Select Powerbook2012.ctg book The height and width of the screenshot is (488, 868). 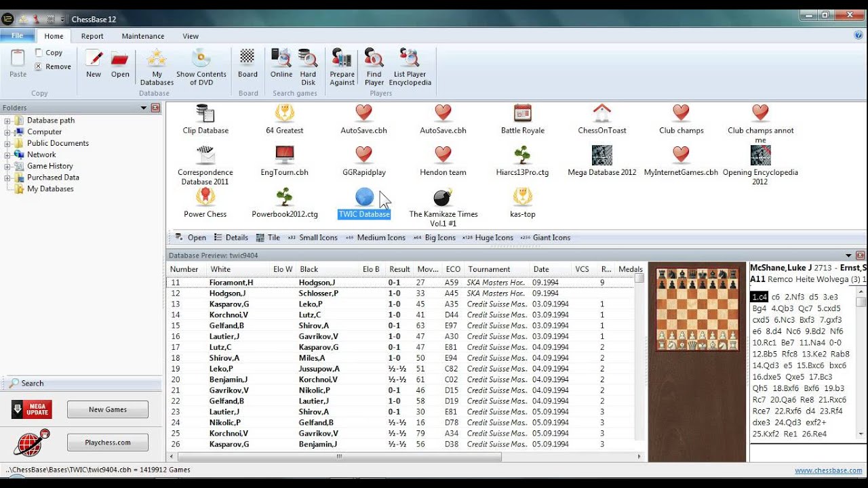tap(285, 203)
